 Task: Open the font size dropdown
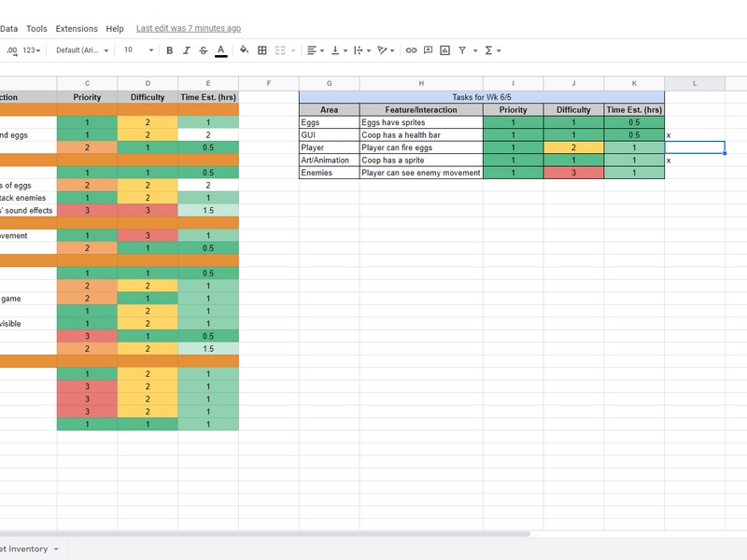point(138,50)
